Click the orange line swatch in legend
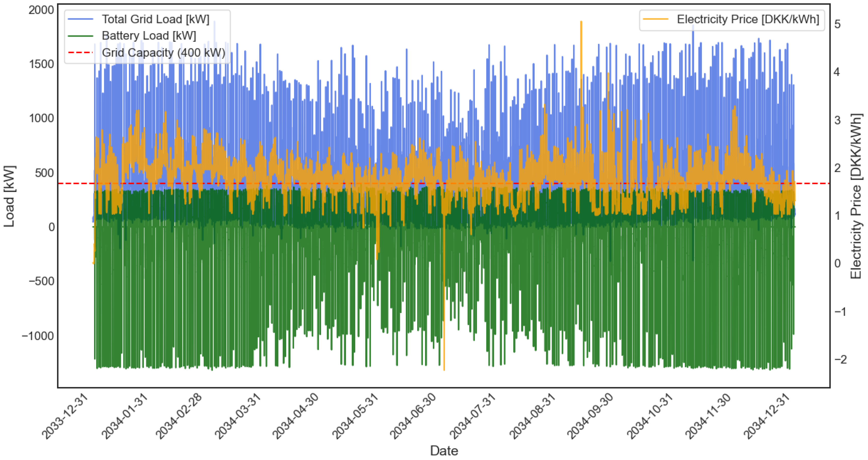The height and width of the screenshot is (460, 868). (x=655, y=19)
